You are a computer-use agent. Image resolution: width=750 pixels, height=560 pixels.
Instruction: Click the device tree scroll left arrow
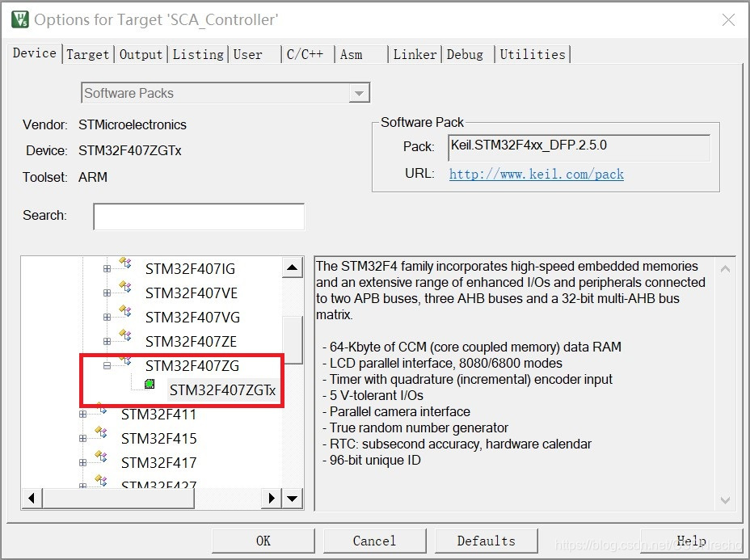(x=32, y=499)
